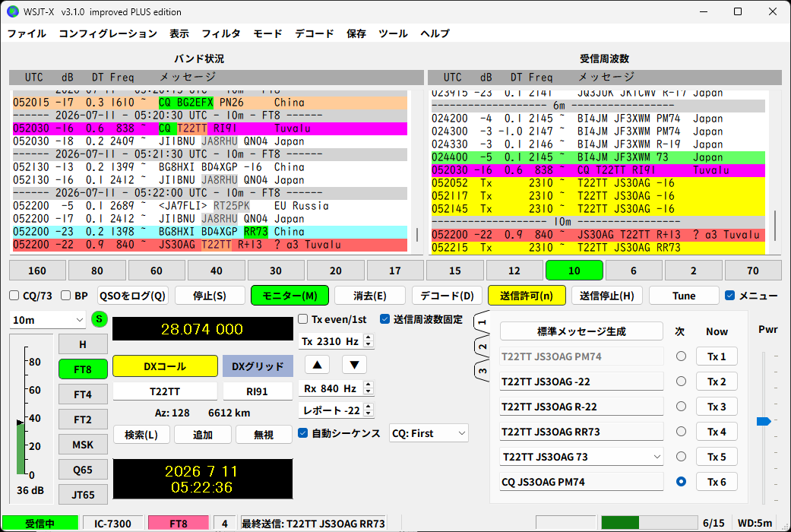Open the CQ: First dropdown
791x532 pixels.
point(429,433)
